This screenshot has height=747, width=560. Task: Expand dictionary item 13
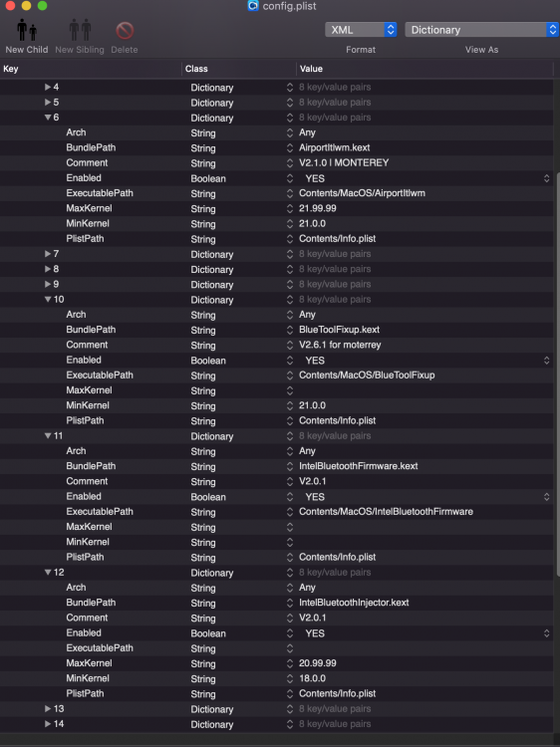(x=48, y=709)
